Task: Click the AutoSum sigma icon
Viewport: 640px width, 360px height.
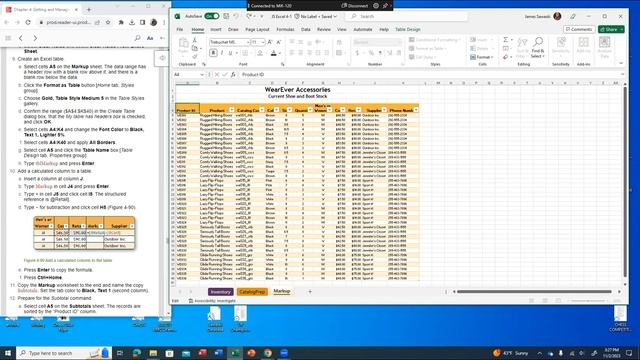Action: (x=505, y=40)
